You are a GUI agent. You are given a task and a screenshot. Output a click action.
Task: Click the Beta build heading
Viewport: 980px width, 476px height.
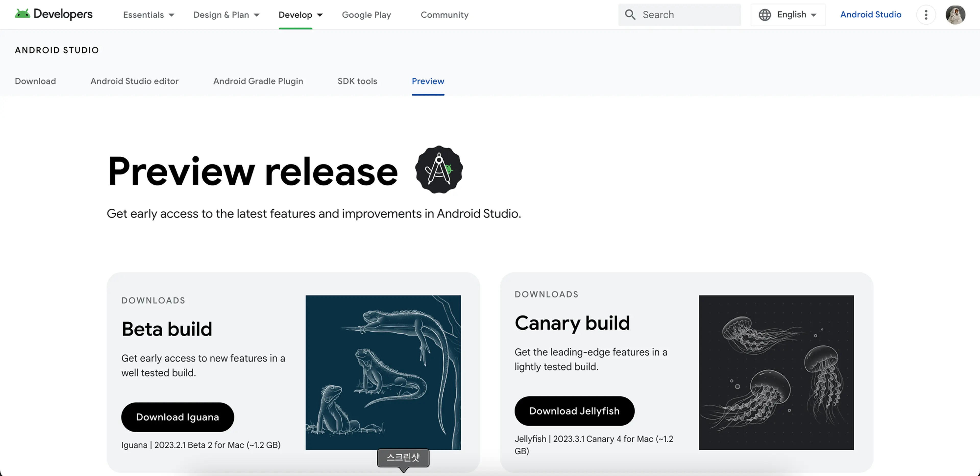(167, 329)
